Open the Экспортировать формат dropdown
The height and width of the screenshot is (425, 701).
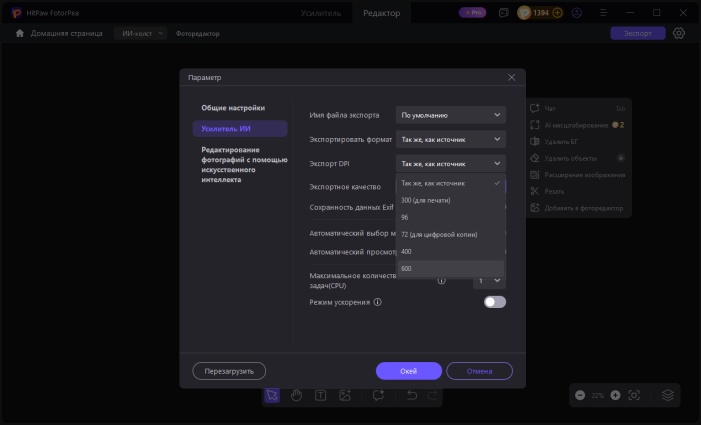pos(451,139)
